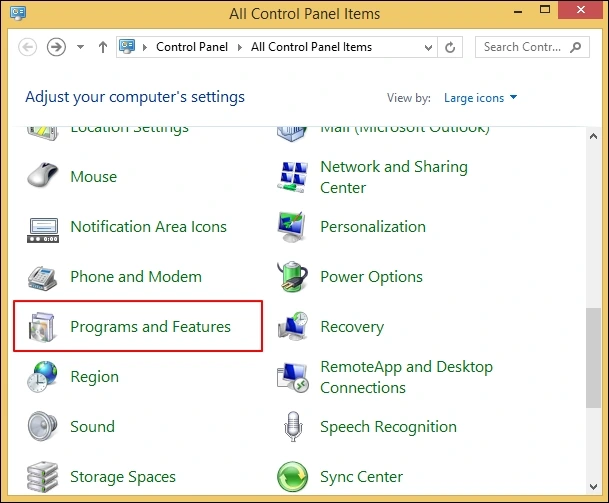Refresh the Control Panel view
This screenshot has width=609, height=503.
(450, 47)
